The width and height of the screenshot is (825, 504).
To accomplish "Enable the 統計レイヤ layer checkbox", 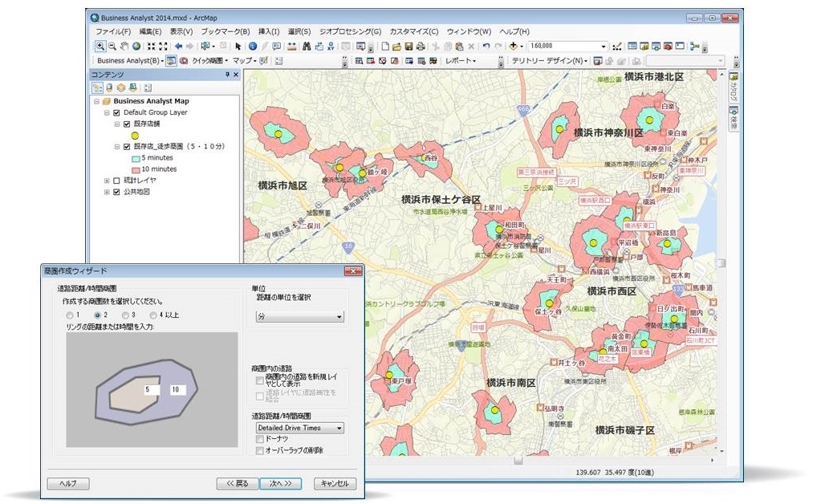I will coord(117,181).
